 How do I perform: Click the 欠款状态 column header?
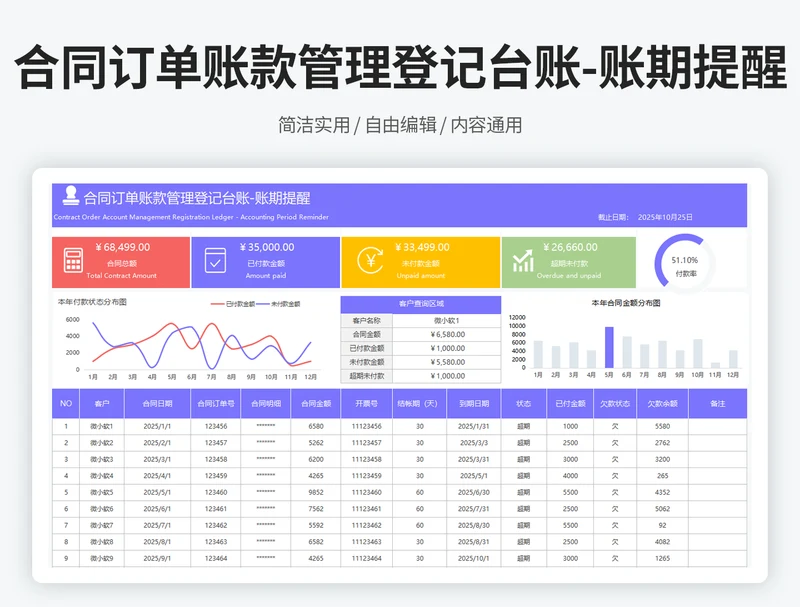tap(615, 403)
